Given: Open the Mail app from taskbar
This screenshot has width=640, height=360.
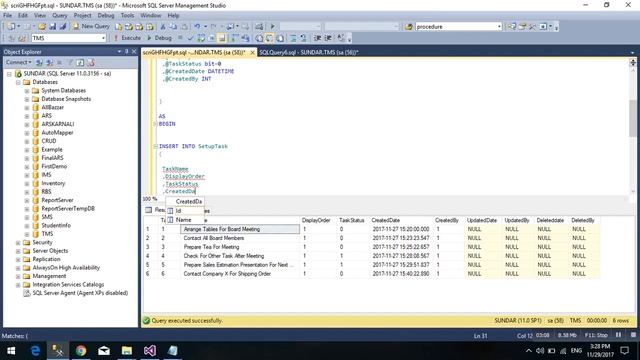Looking at the screenshot, I should [104, 351].
